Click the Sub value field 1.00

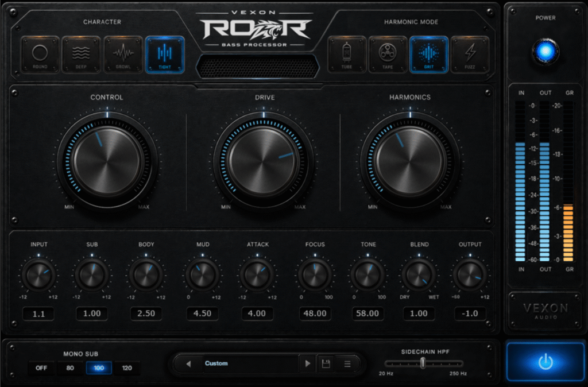point(92,314)
